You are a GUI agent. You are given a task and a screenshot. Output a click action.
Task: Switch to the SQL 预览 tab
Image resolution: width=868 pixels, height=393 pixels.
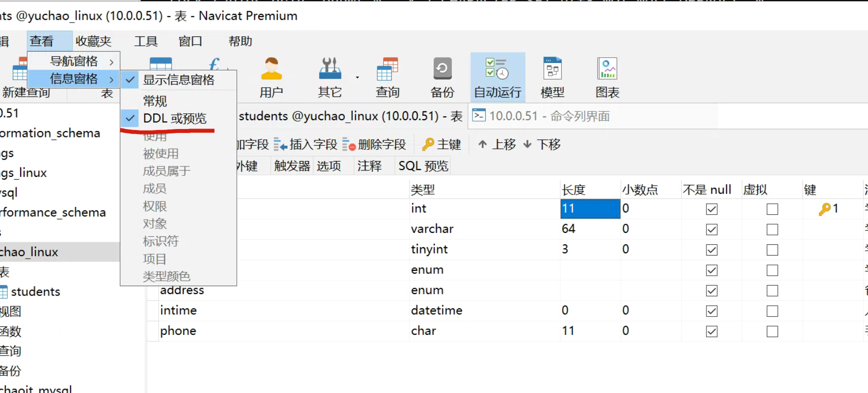(423, 166)
